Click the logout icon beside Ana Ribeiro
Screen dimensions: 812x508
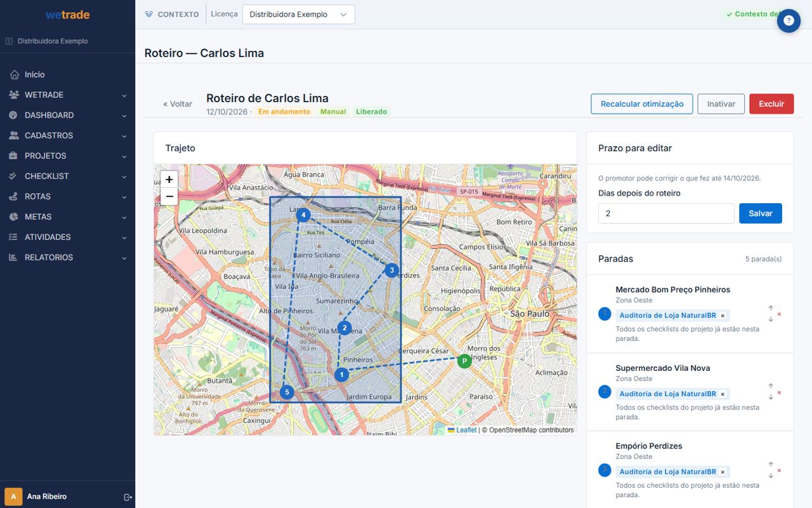[x=128, y=497]
